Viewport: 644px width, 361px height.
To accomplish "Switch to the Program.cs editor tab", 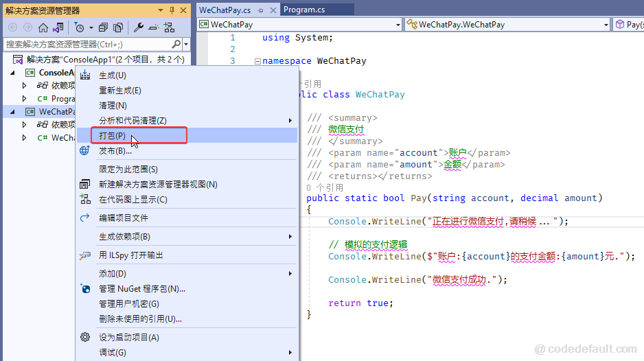I will (x=304, y=10).
